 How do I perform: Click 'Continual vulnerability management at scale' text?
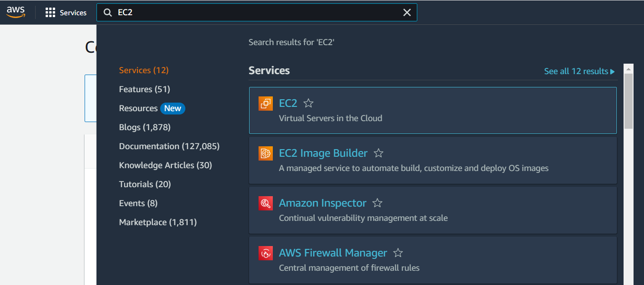click(x=364, y=218)
